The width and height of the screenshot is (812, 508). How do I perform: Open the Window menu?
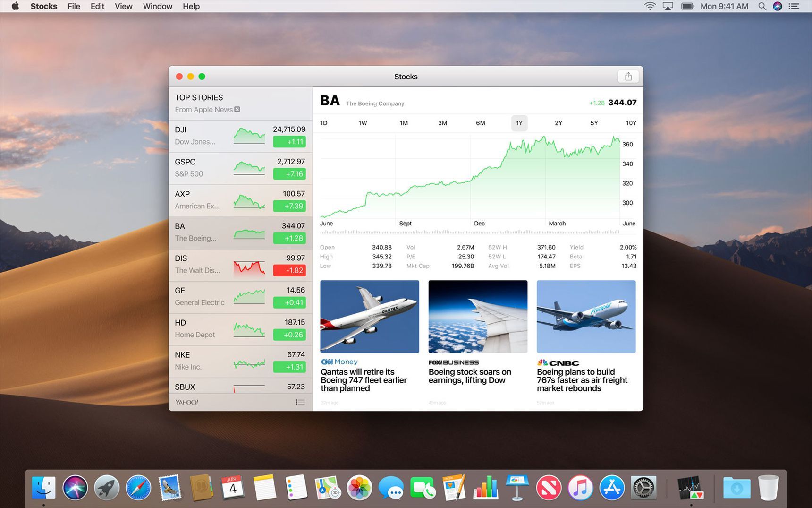[x=158, y=6]
